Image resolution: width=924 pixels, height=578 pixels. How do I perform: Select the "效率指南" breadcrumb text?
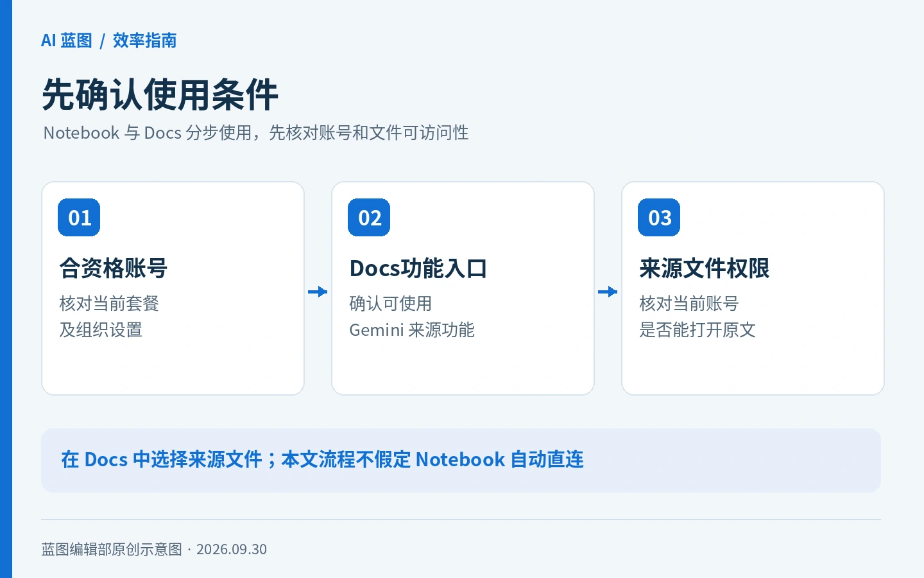[x=144, y=40]
